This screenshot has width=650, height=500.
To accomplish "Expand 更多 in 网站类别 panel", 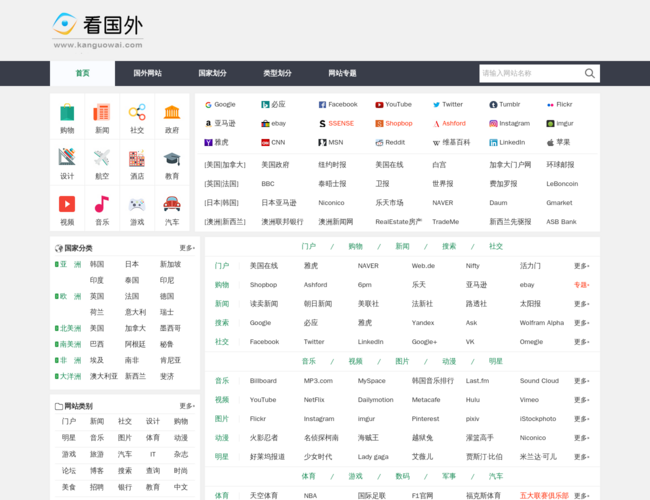I will [187, 406].
